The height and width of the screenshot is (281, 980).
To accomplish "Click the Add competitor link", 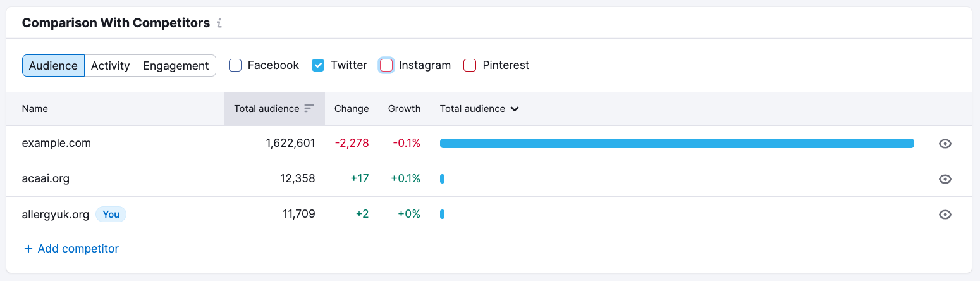I will click(78, 249).
